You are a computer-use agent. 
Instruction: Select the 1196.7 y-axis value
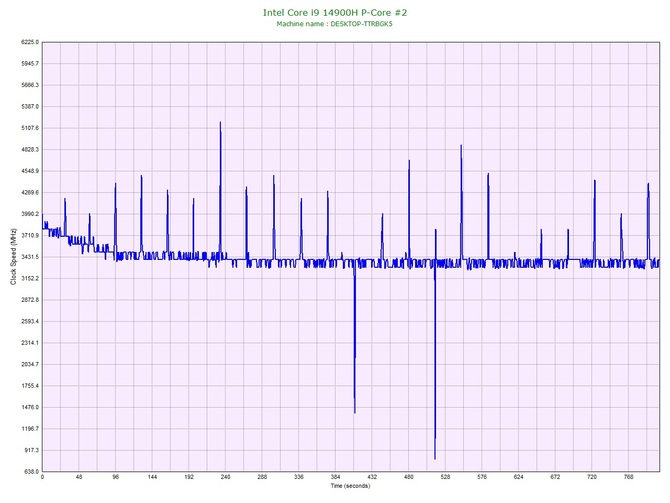(x=30, y=429)
